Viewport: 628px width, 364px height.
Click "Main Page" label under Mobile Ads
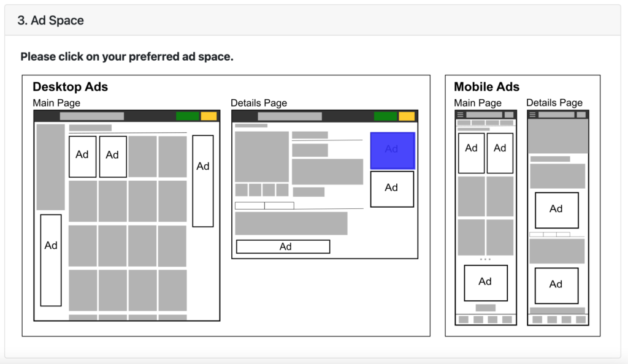pyautogui.click(x=478, y=103)
